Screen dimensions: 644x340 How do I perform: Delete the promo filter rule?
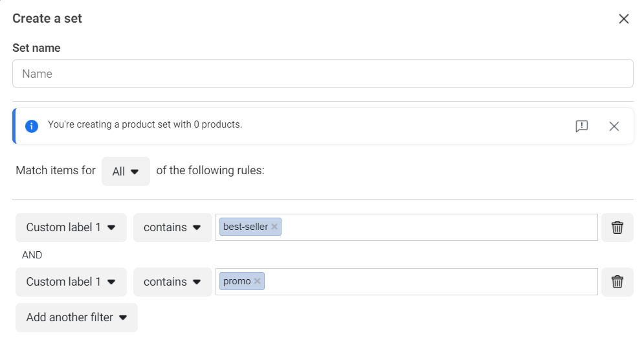(617, 282)
